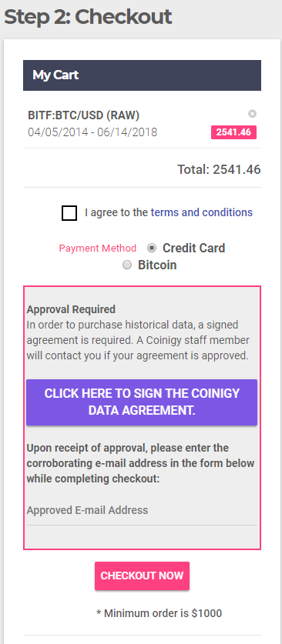Screen dimensions: 282x644
Task: Remove BITF:BTC/USD item with the x icon
Action: tap(253, 114)
